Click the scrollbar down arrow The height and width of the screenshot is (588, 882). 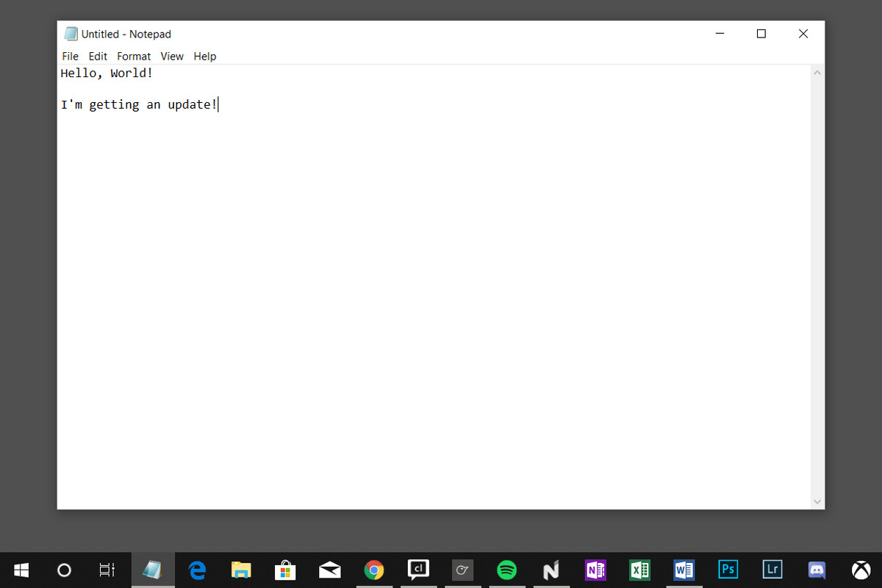pyautogui.click(x=817, y=501)
